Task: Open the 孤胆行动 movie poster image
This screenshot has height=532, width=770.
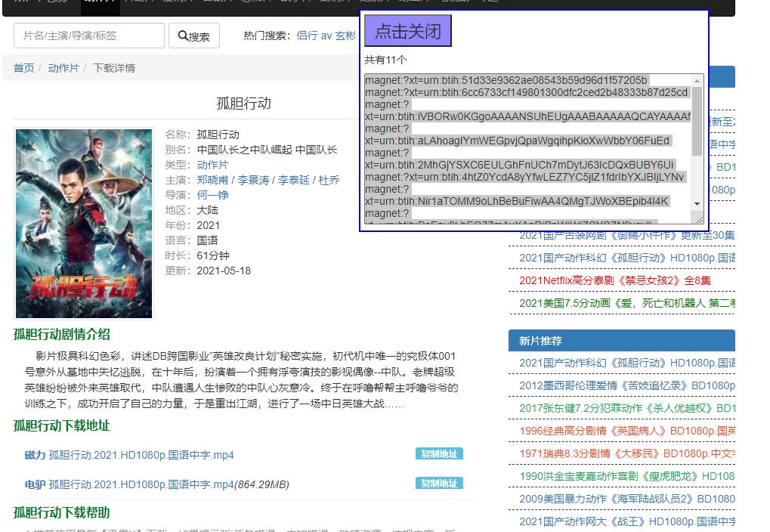Action: point(84,223)
